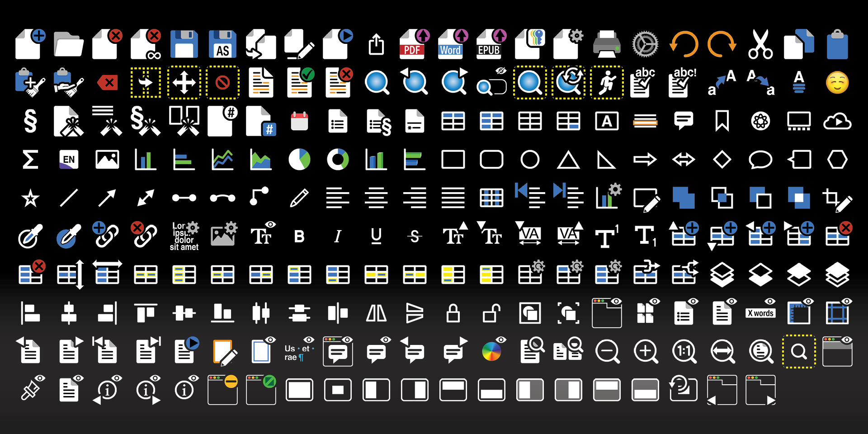Click the Us et rae invisibles icon
The width and height of the screenshot is (868, 434).
pyautogui.click(x=299, y=349)
